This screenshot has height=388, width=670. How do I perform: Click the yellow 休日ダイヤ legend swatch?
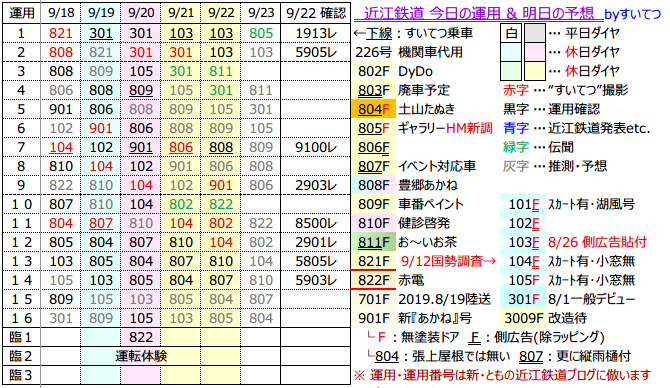coord(535,71)
